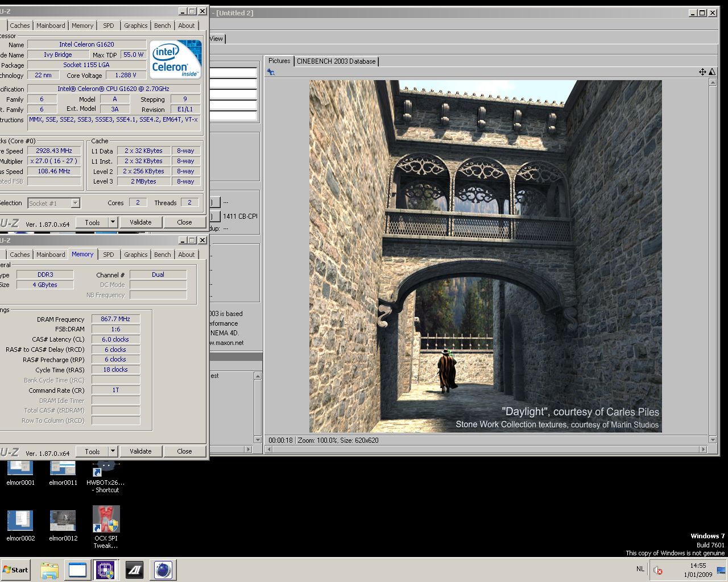Switch to the Graphics tab in the upper CPU-Z window

point(136,26)
